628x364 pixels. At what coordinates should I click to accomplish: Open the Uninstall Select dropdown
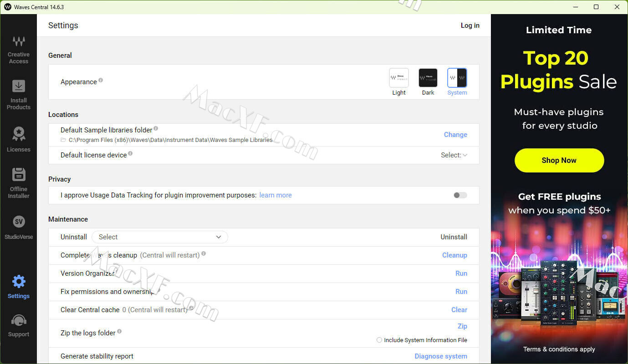point(160,237)
